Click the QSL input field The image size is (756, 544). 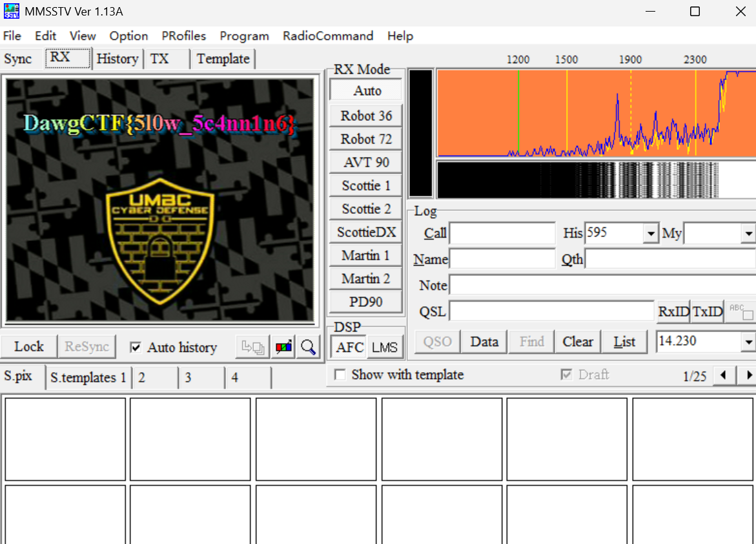click(x=551, y=311)
